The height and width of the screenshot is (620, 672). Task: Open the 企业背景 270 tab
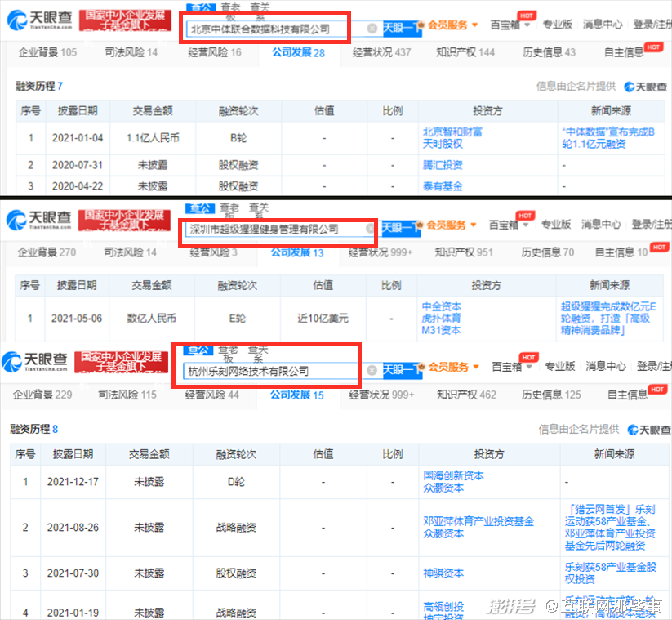(47, 252)
